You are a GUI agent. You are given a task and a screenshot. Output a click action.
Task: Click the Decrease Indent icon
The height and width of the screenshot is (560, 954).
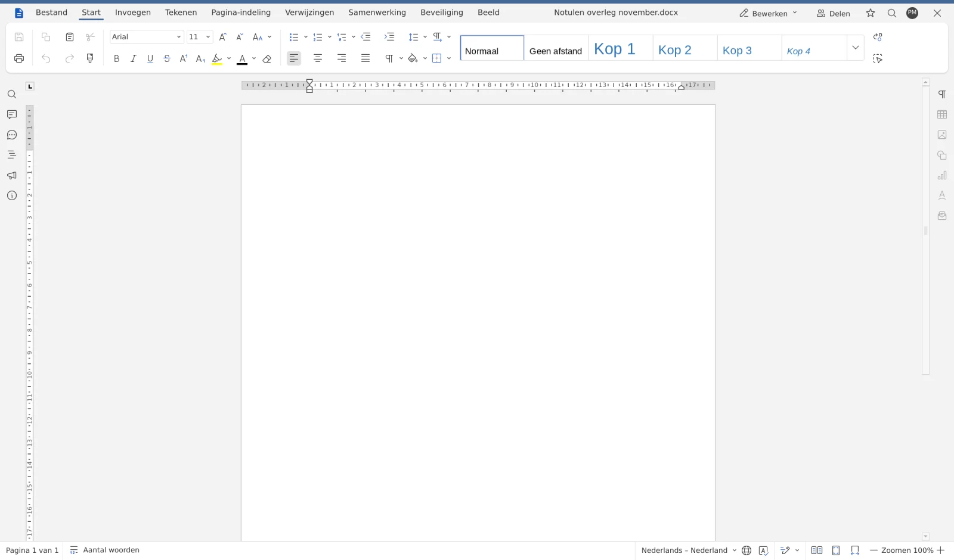tap(366, 37)
